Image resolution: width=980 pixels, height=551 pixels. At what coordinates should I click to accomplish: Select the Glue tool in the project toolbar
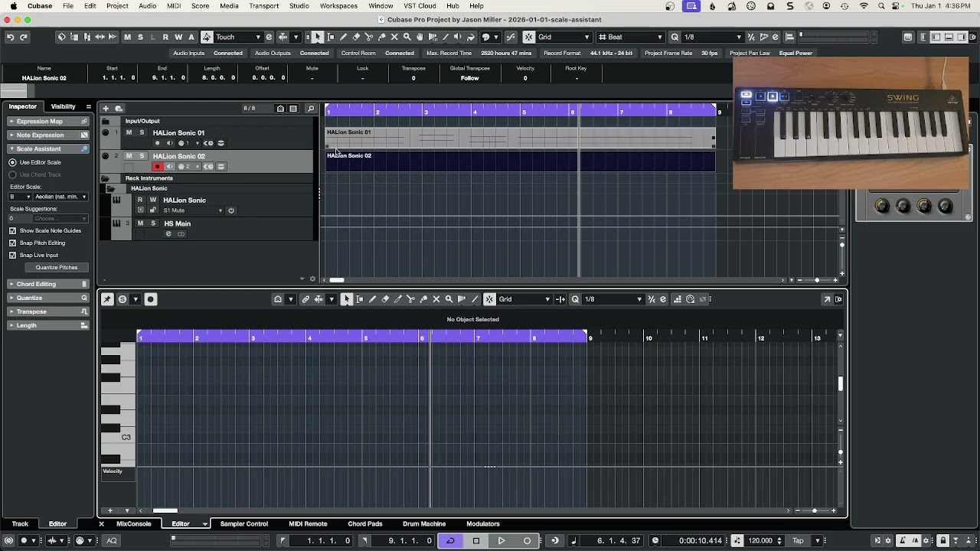(x=381, y=37)
